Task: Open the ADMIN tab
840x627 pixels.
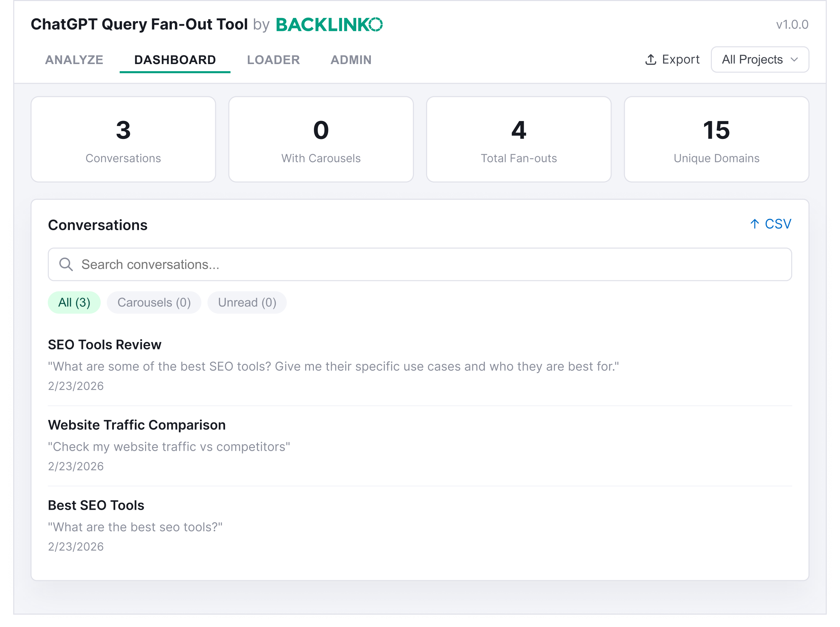Action: coord(351,60)
